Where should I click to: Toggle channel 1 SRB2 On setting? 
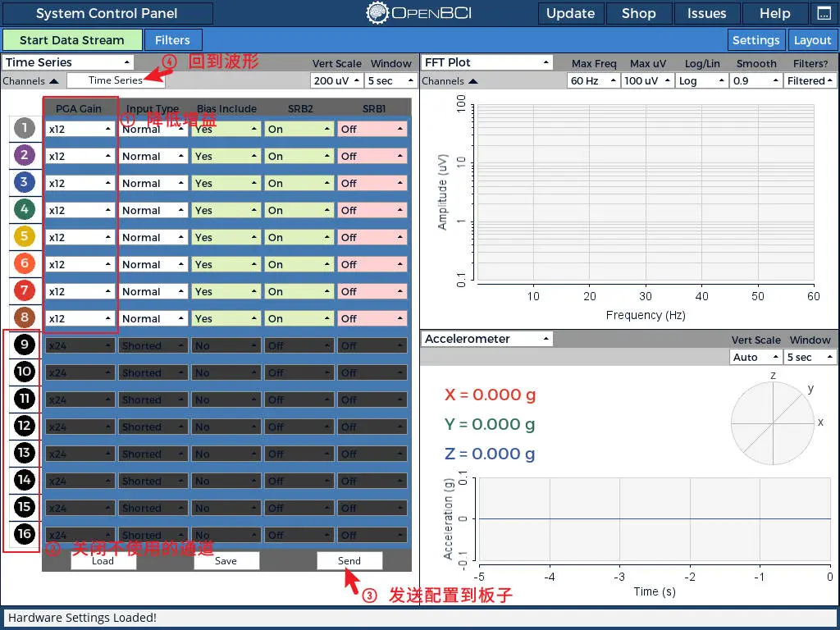[299, 129]
